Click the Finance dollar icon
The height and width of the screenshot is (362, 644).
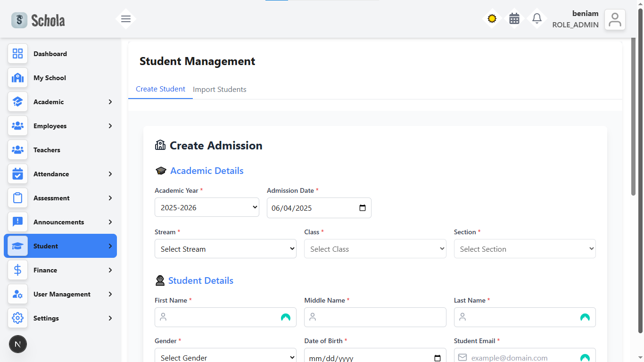pos(17,270)
